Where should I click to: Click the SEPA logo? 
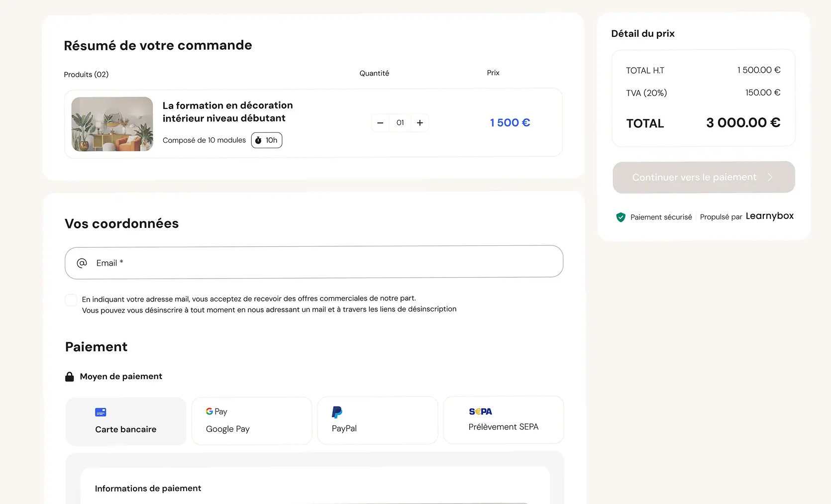click(x=480, y=411)
